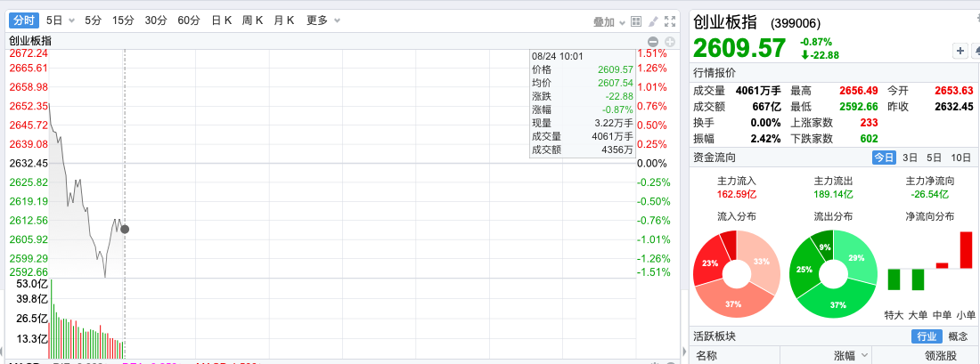Click the gray plus zoom-in icon
Viewport: 980px width, 364px height.
[x=670, y=41]
